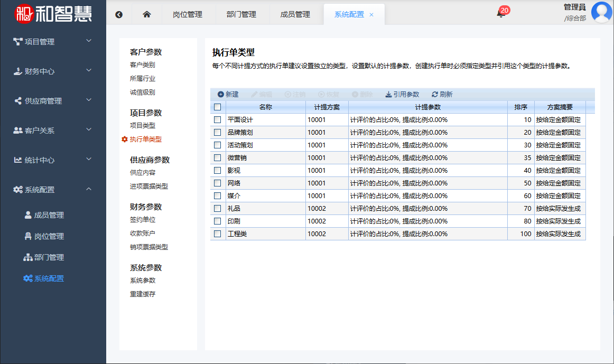
Task: Expand the 项目管理 menu chevron
Action: 89,41
